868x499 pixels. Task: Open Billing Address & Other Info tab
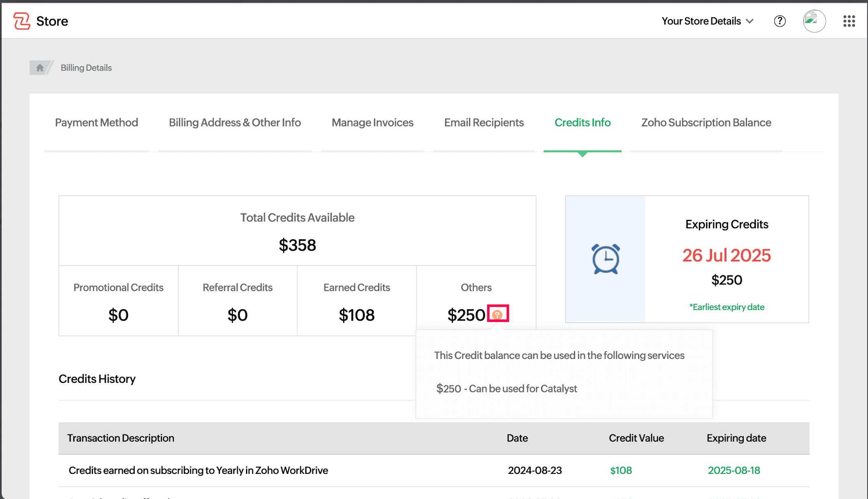coord(234,123)
